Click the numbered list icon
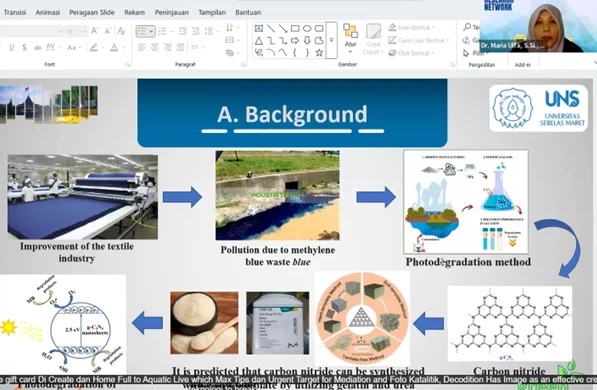 164,31
